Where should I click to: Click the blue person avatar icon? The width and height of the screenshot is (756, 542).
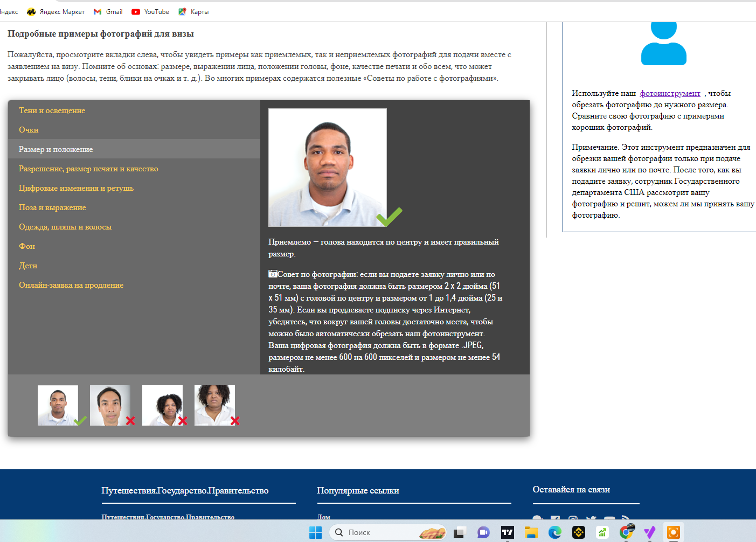[x=663, y=43]
